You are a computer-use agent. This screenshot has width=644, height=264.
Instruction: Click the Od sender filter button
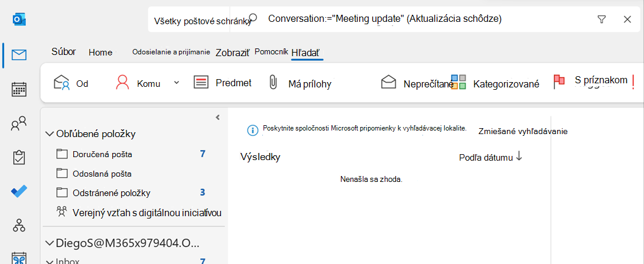click(x=71, y=83)
